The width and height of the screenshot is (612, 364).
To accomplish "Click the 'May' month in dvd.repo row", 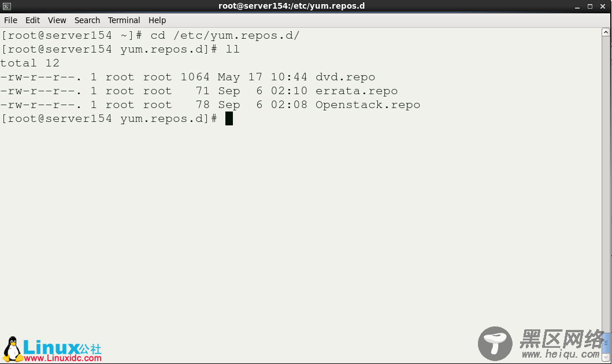I will [x=228, y=77].
